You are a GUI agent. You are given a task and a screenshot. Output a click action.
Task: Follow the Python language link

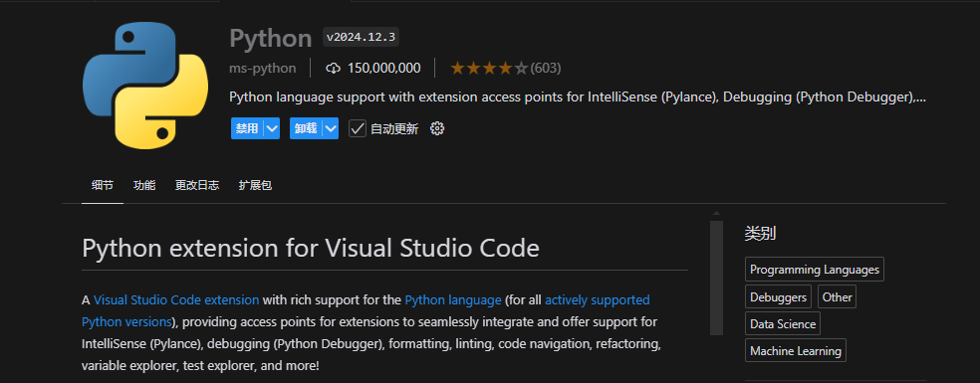453,299
